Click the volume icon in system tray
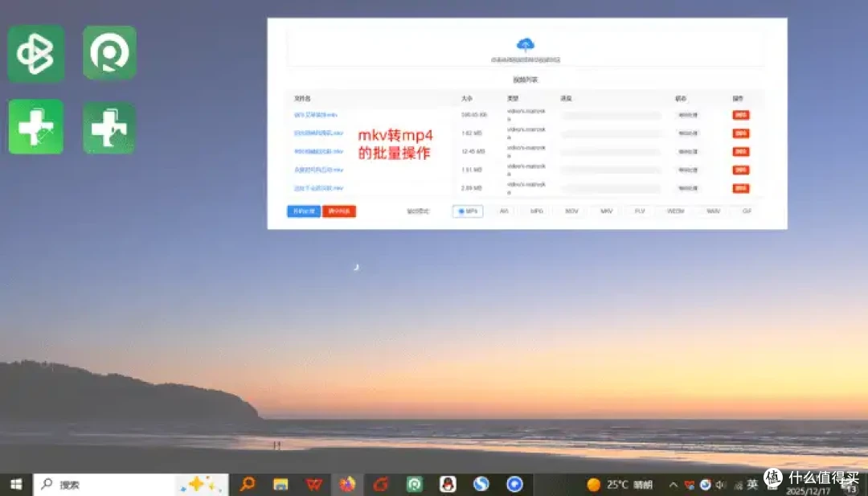 click(x=721, y=485)
